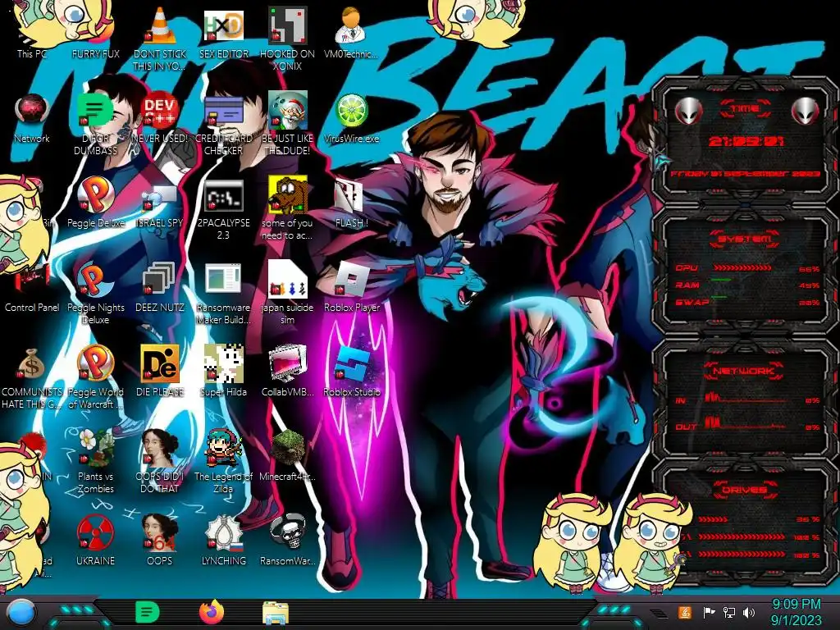The width and height of the screenshot is (840, 630).
Task: Open File Explorer from the taskbar
Action: tap(276, 613)
